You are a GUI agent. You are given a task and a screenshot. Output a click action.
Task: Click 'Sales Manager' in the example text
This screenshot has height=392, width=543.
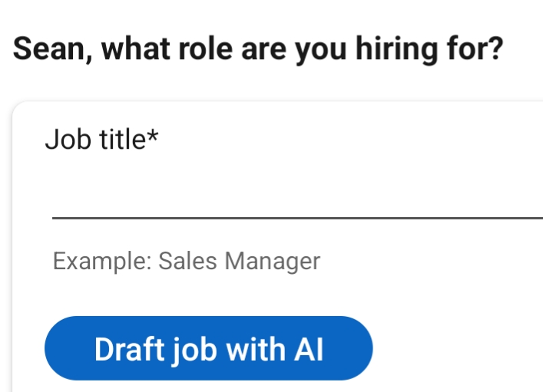239,262
